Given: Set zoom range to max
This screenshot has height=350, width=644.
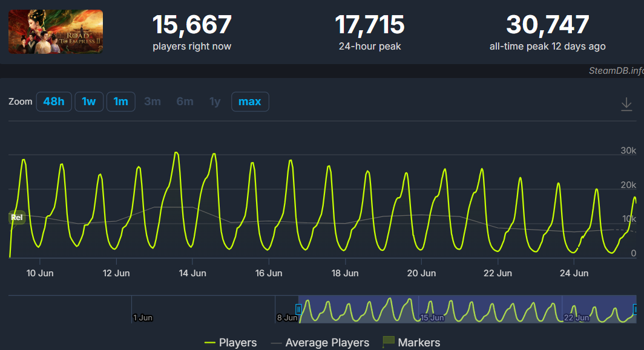Looking at the screenshot, I should click(x=250, y=102).
